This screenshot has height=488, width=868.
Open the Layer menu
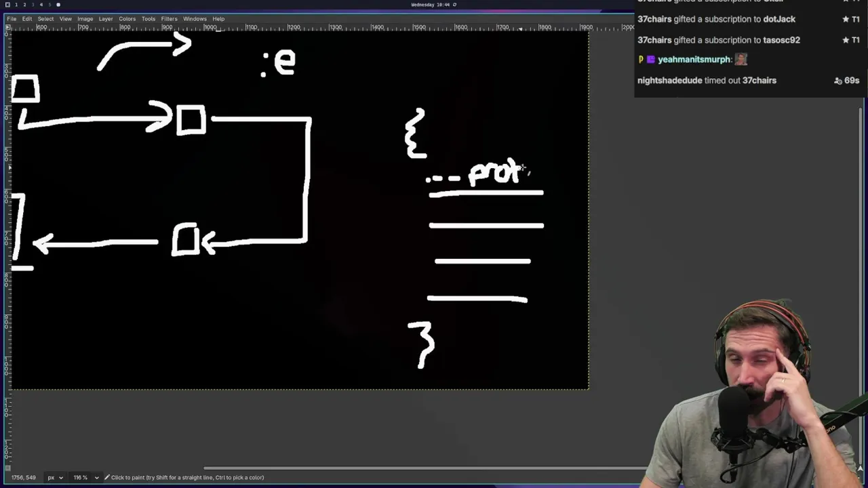(106, 19)
